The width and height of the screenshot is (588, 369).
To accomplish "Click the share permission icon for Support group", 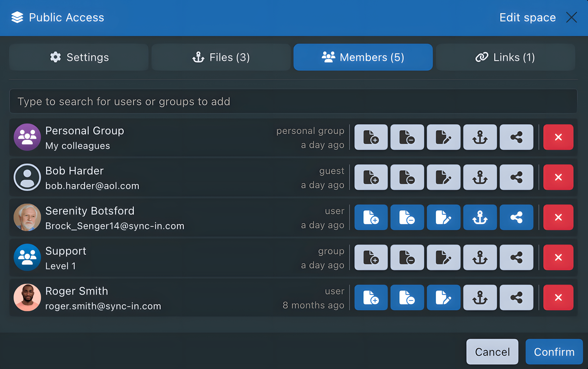I will coord(516,257).
